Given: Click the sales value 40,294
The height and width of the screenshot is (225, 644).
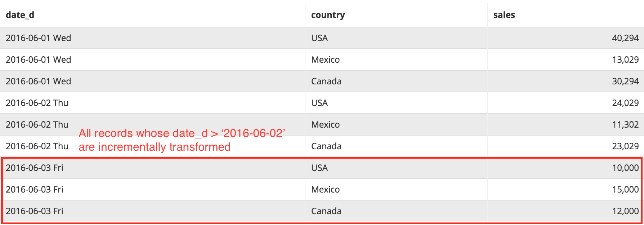Looking at the screenshot, I should tap(625, 38).
